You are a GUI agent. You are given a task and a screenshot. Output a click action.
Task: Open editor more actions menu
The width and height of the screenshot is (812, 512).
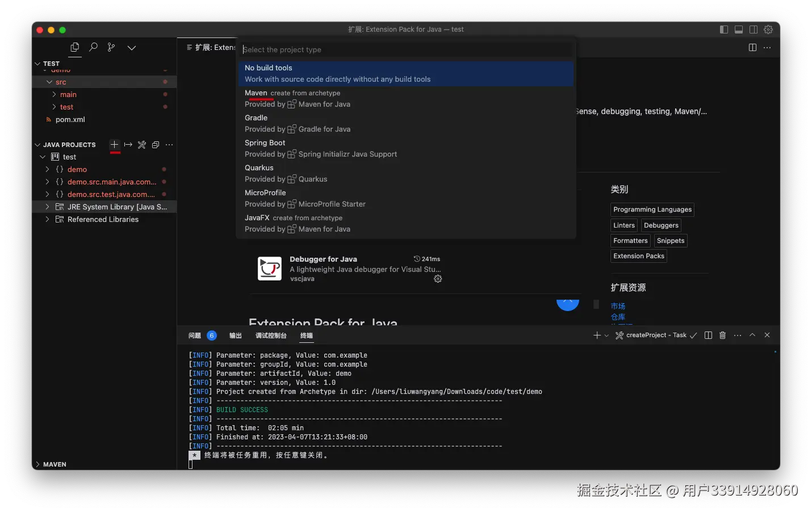click(x=768, y=48)
